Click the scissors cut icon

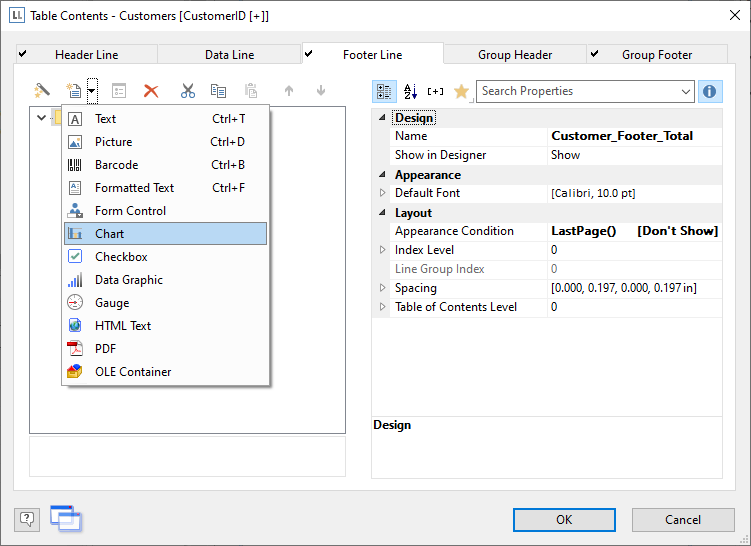[x=187, y=91]
